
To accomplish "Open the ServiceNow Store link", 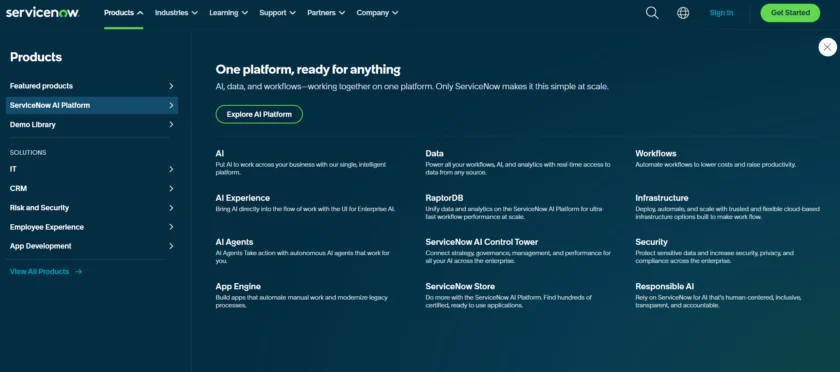I will [x=460, y=287].
